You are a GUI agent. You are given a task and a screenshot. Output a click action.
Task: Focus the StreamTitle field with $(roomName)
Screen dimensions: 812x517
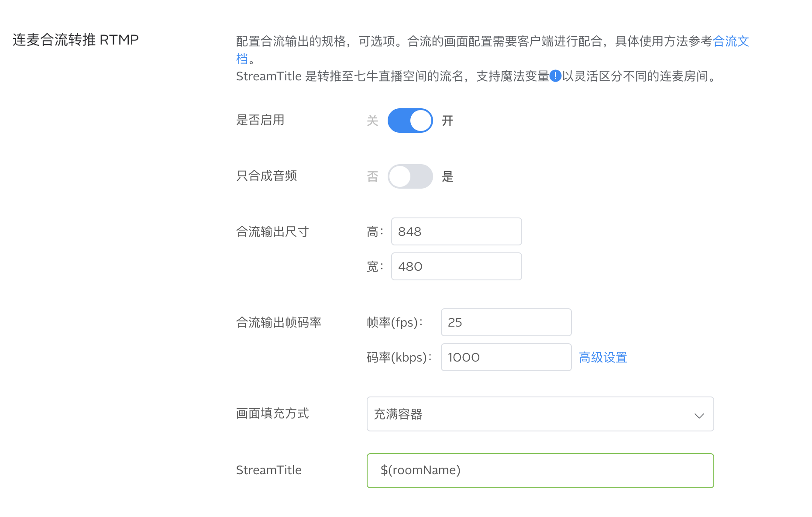coord(540,471)
